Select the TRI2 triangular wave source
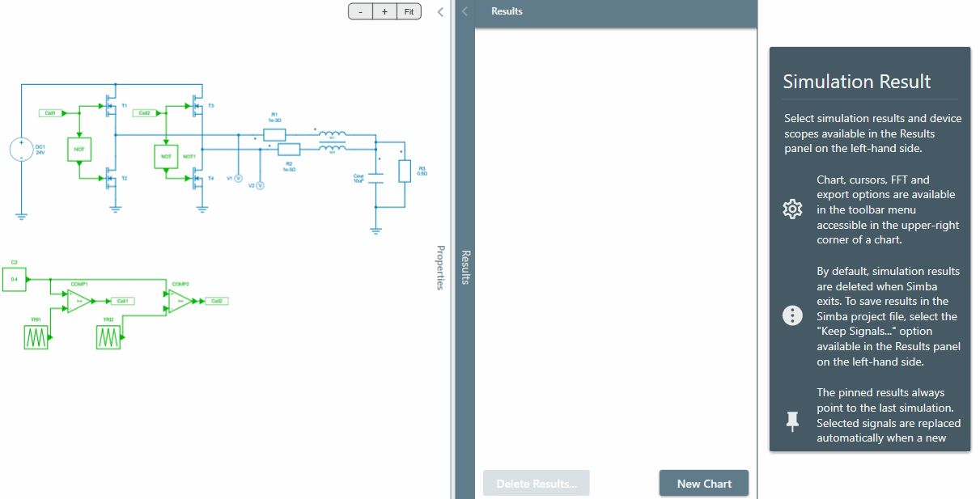 point(108,338)
